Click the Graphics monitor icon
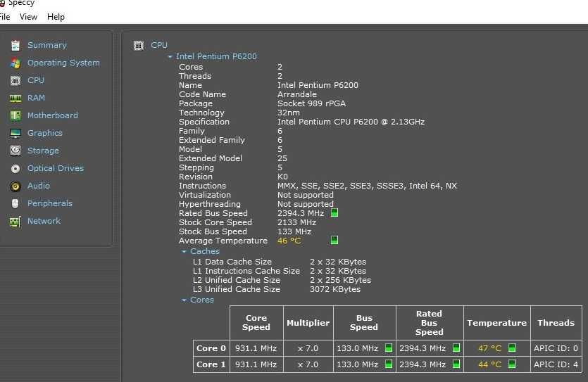 pyautogui.click(x=15, y=134)
